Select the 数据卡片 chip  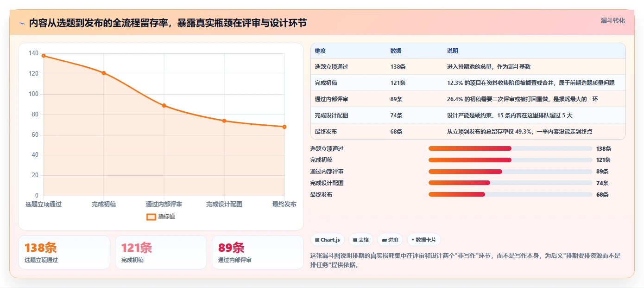coord(424,240)
